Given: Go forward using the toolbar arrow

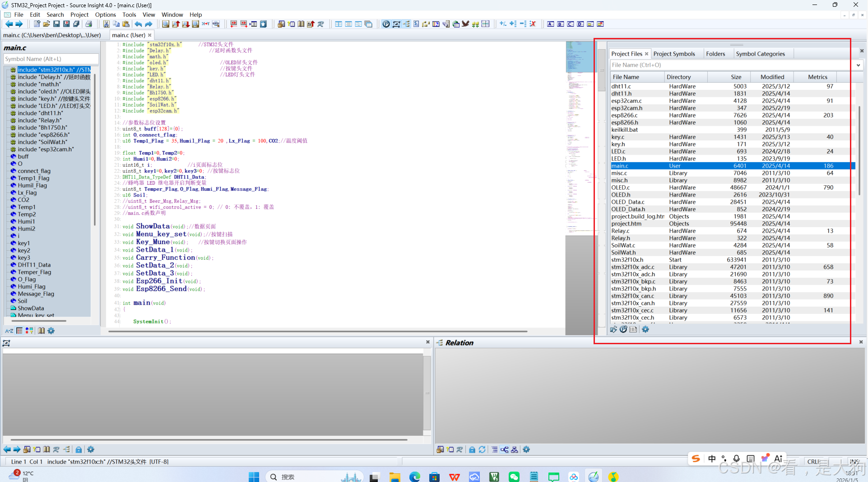Looking at the screenshot, I should pyautogui.click(x=19, y=24).
